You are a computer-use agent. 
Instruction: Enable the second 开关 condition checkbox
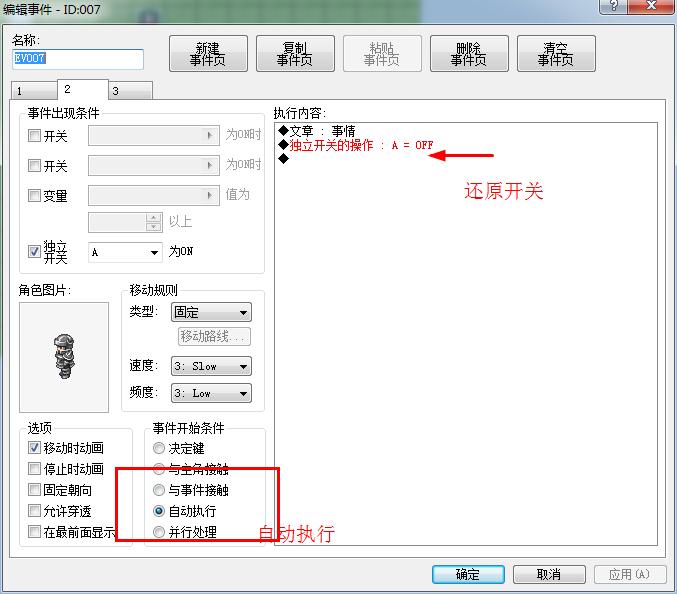point(34,165)
